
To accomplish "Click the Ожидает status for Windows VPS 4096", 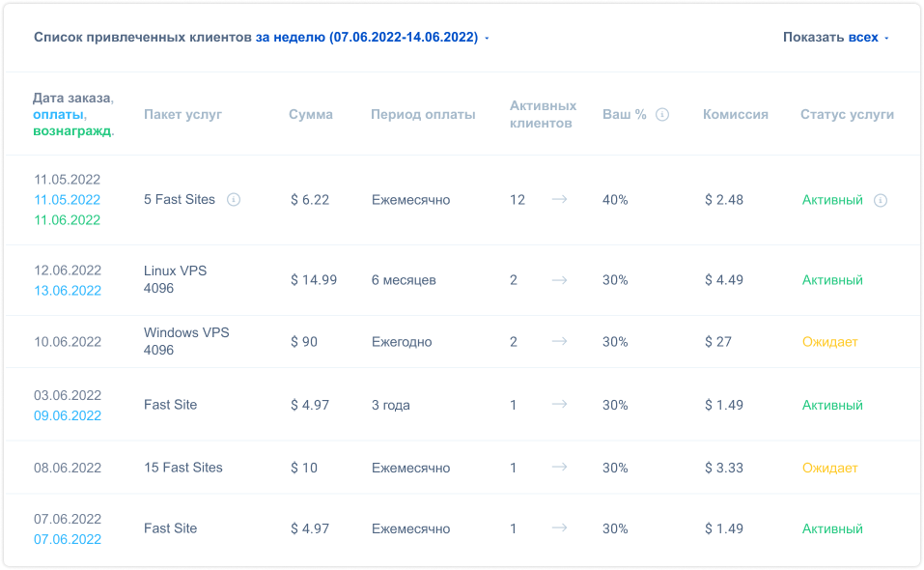I will [x=829, y=342].
